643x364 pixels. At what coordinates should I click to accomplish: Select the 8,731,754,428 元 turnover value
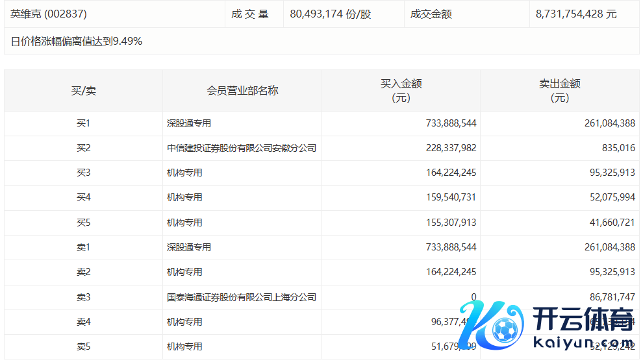coord(576,14)
